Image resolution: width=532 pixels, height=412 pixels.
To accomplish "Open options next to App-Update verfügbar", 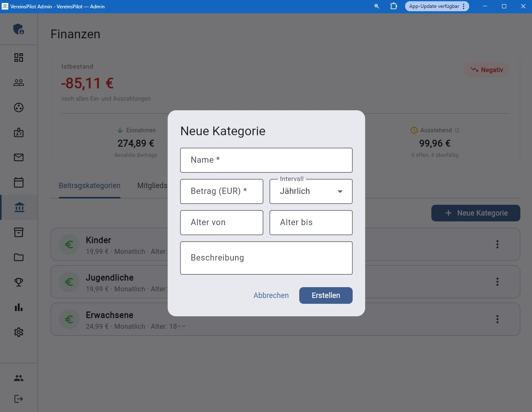I will [x=465, y=6].
